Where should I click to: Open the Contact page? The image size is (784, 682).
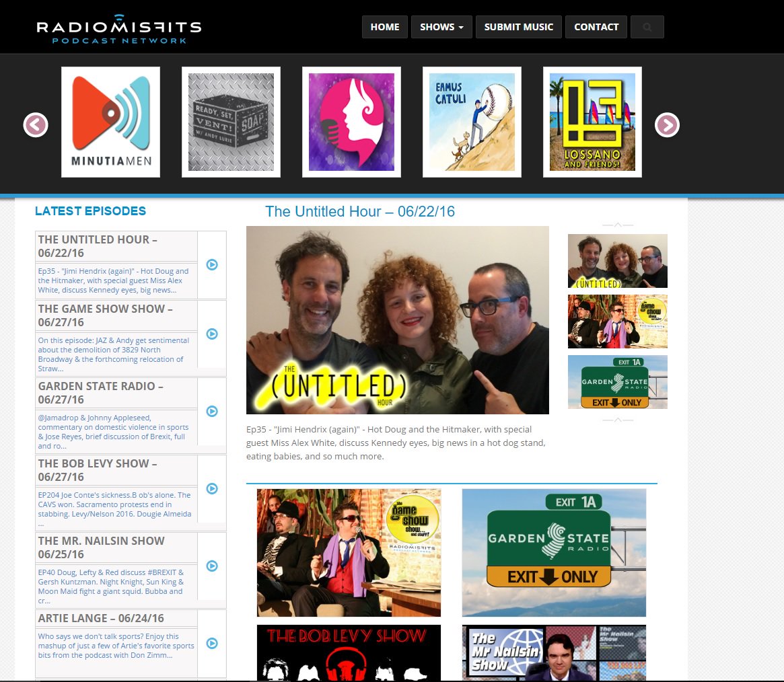[596, 27]
